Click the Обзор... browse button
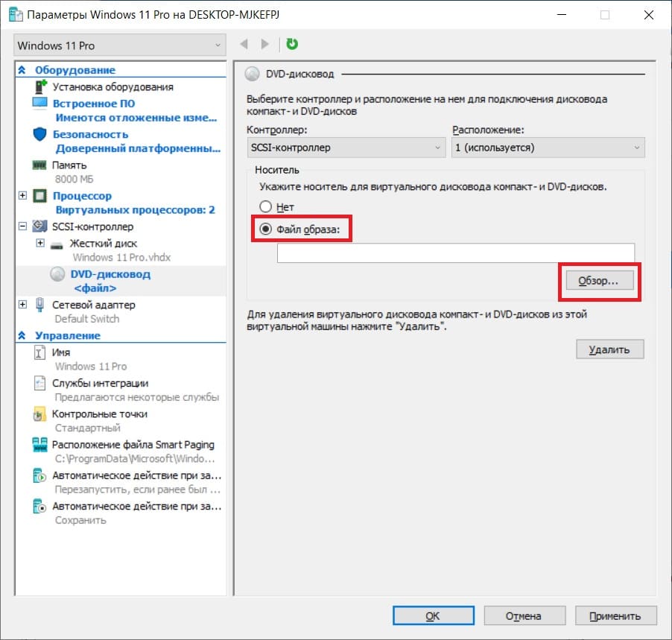Screen dimensions: 672x640 (599, 281)
